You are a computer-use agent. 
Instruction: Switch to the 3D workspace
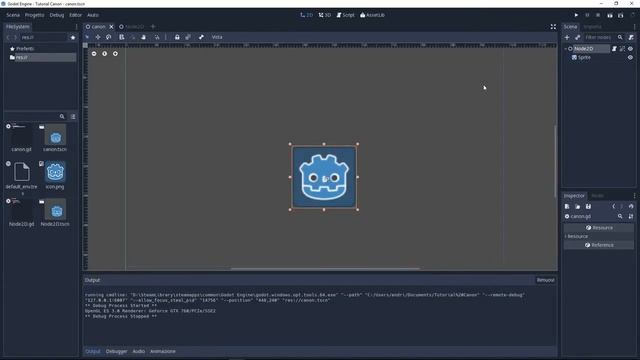pyautogui.click(x=325, y=15)
